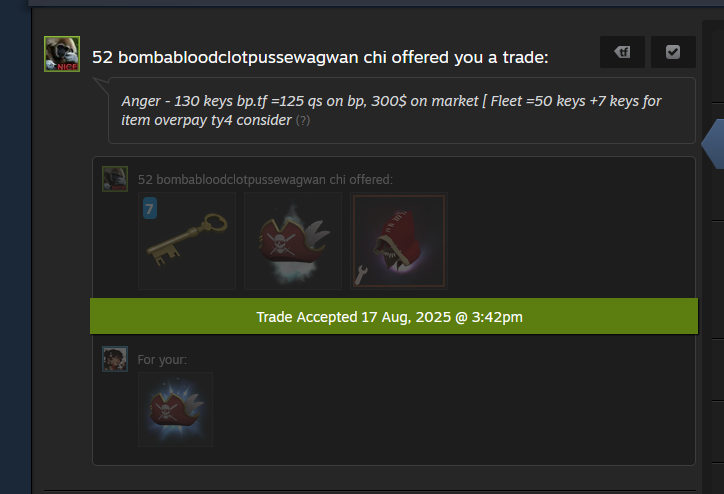Screen dimensions: 724x494
Task: Select the golden key item offered
Action: tap(187, 241)
